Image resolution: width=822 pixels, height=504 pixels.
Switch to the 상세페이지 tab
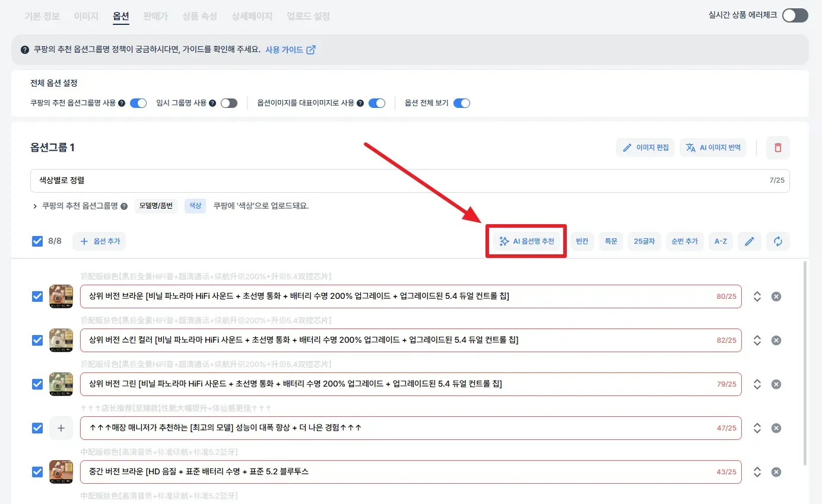tap(252, 16)
